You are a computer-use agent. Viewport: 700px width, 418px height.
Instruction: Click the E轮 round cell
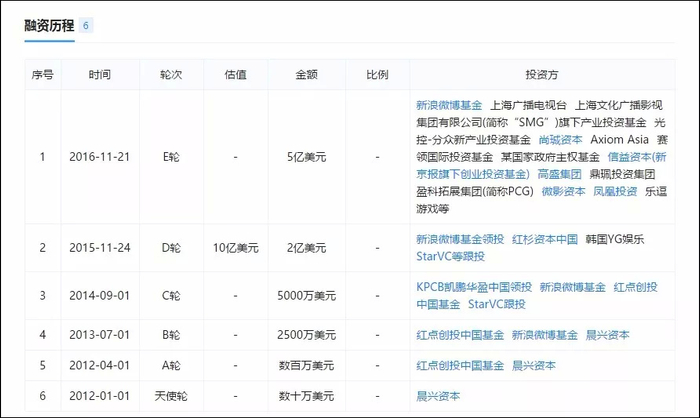tap(171, 157)
